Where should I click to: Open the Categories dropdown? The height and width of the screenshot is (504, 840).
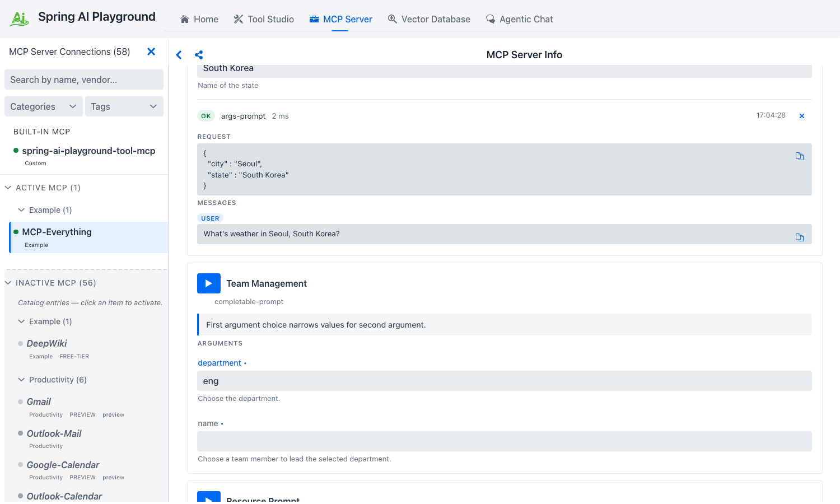(44, 106)
